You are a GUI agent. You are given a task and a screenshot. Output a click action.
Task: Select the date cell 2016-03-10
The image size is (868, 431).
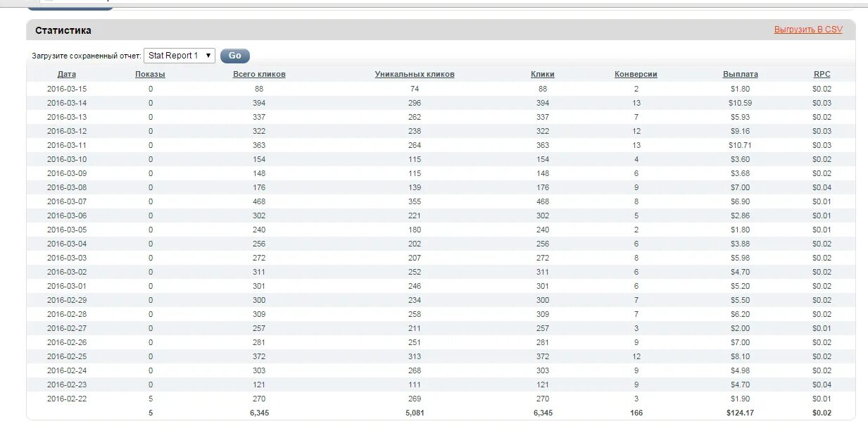67,159
